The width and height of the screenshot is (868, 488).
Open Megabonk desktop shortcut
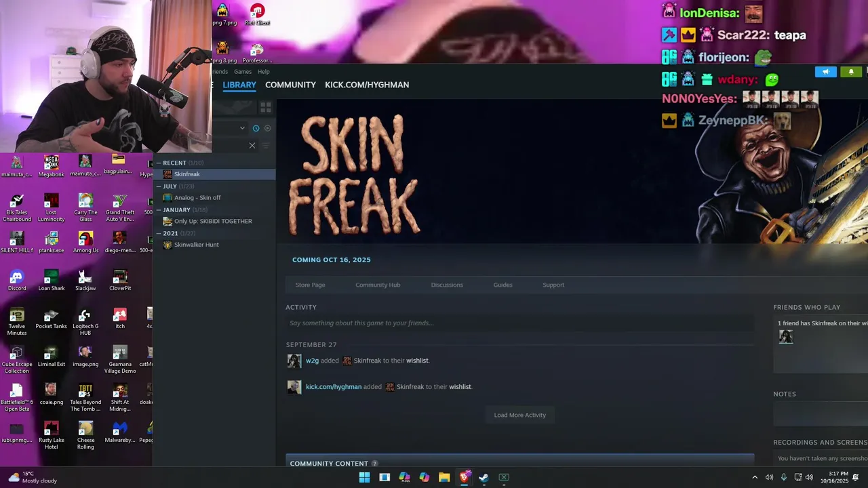51,166
